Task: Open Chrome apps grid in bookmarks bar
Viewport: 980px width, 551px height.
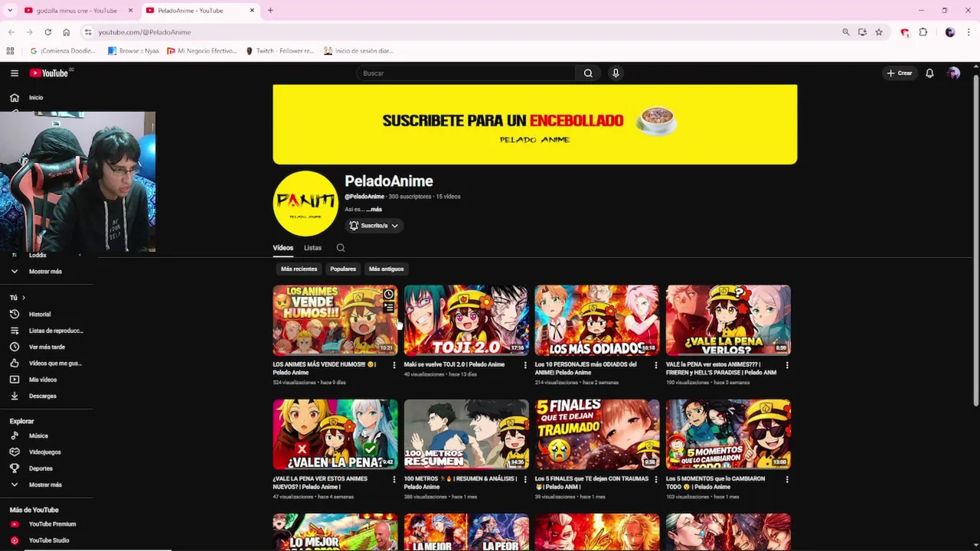Action: pos(10,51)
